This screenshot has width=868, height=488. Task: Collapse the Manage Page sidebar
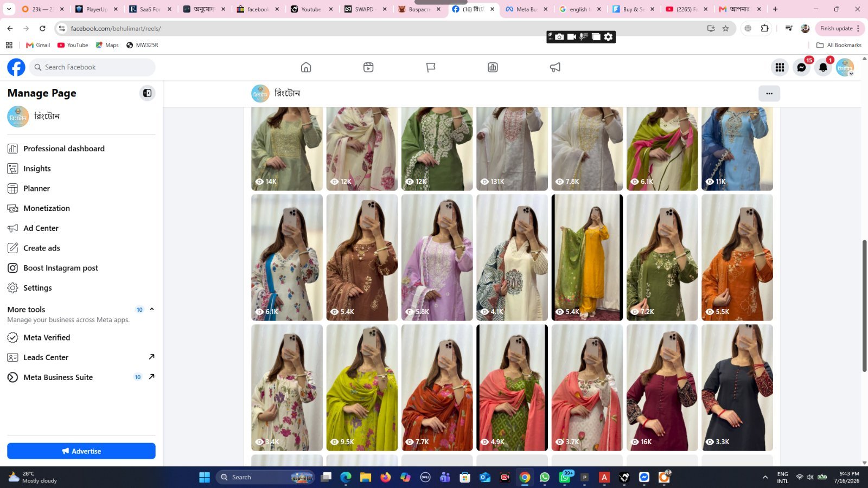[x=147, y=93]
